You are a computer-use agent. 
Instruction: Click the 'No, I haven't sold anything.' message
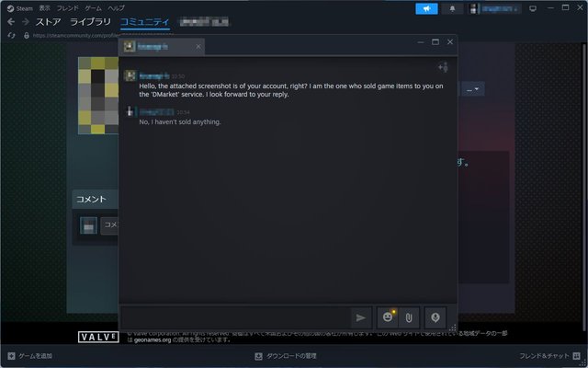(180, 122)
